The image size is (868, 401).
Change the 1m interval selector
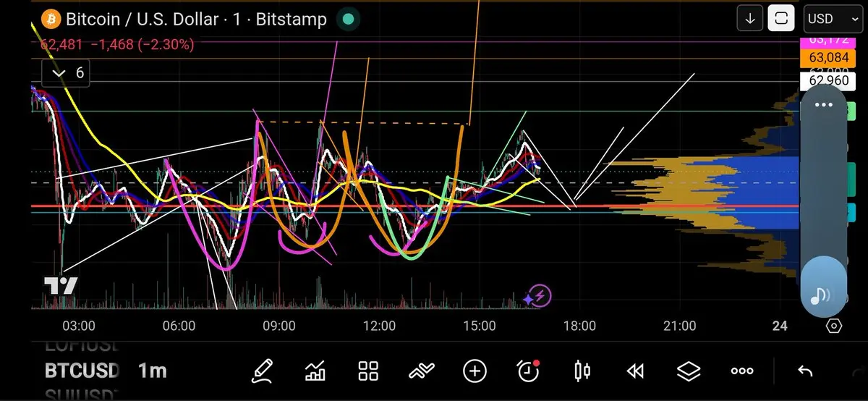coord(152,371)
